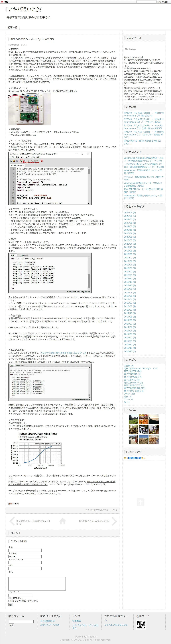Click blog title アキバ通いと旅

(x=24, y=9)
